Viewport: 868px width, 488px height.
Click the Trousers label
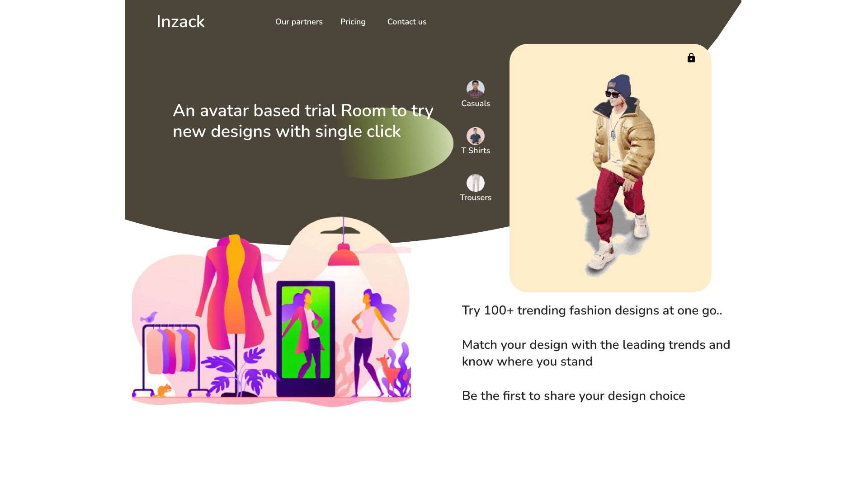(x=475, y=197)
